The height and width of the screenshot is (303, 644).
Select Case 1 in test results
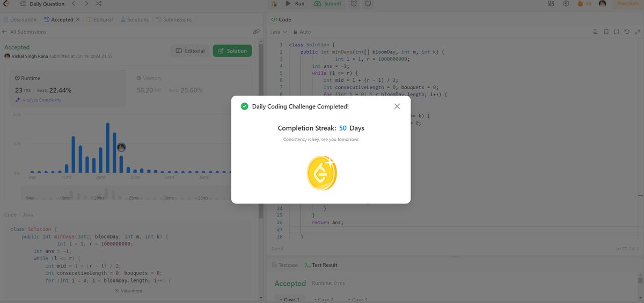pyautogui.click(x=290, y=299)
